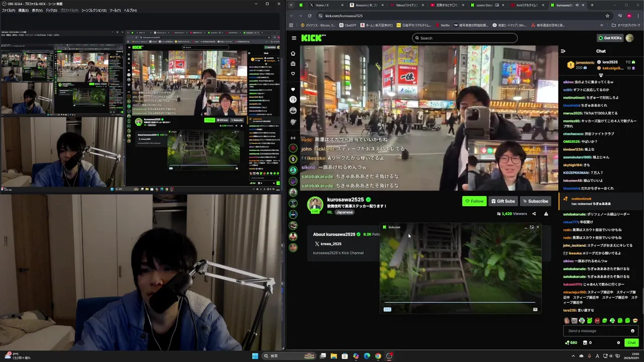Share the stream via share icon
This screenshot has height=362, width=644.
pyautogui.click(x=534, y=214)
